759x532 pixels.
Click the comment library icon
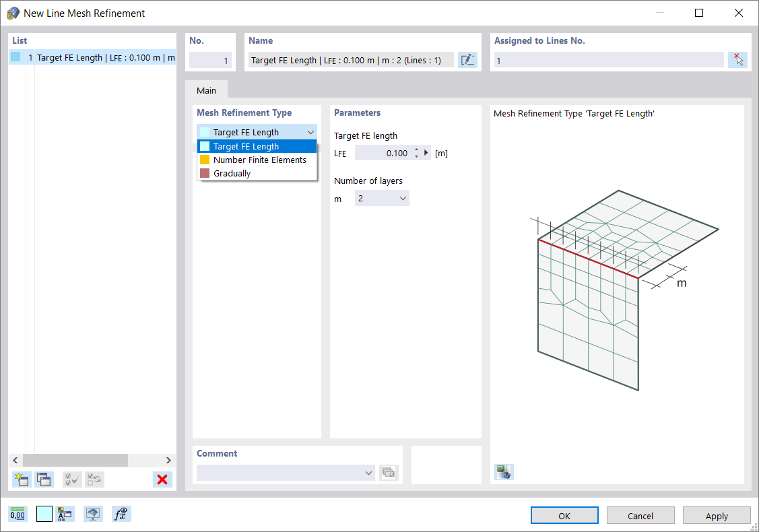(388, 473)
